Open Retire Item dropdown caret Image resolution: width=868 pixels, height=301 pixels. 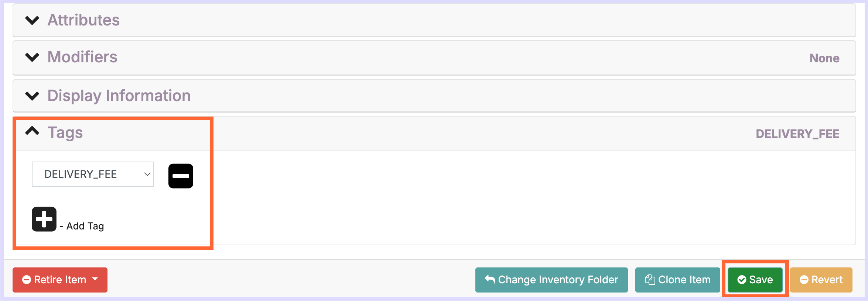(x=95, y=279)
